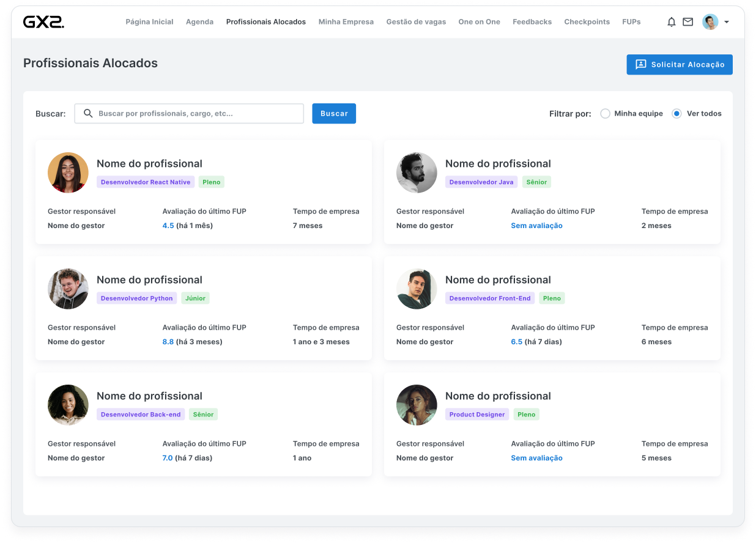Click the 4.5 FUP rating link
The height and width of the screenshot is (543, 756).
pyautogui.click(x=168, y=226)
